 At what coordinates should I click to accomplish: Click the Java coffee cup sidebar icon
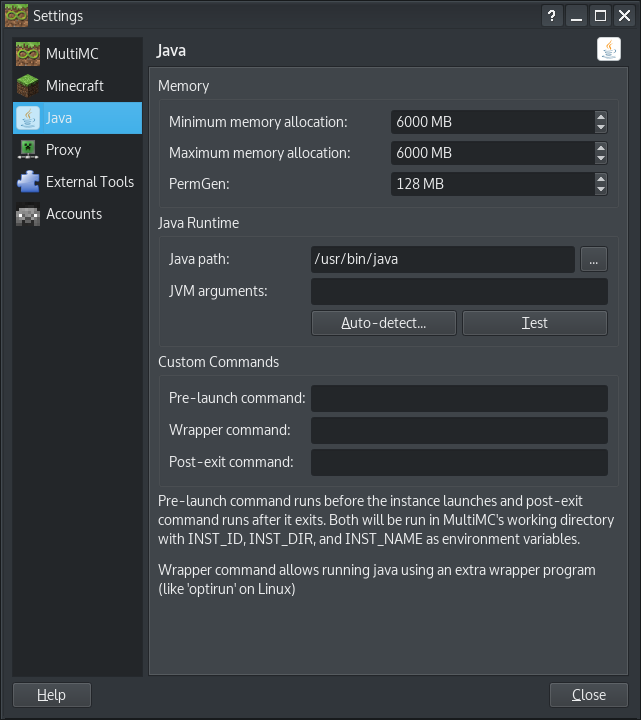tap(28, 118)
